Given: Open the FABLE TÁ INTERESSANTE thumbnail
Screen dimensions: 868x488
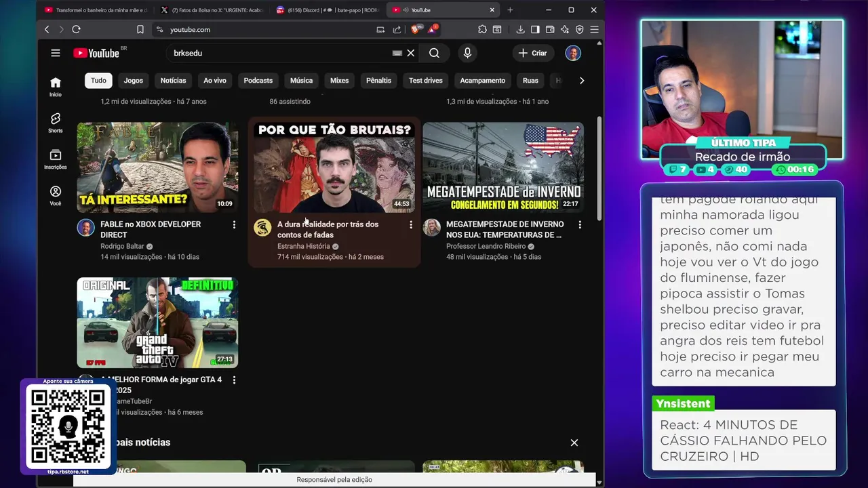Looking at the screenshot, I should click(x=157, y=167).
